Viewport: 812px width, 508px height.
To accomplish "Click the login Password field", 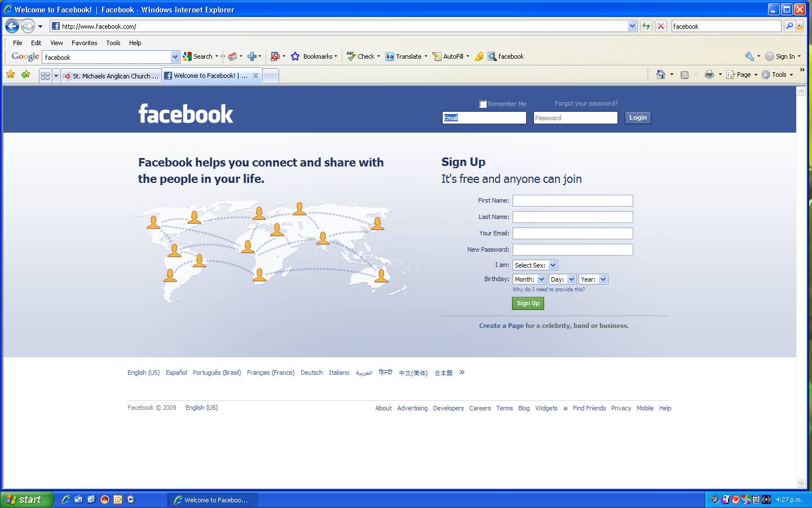I will pos(575,117).
